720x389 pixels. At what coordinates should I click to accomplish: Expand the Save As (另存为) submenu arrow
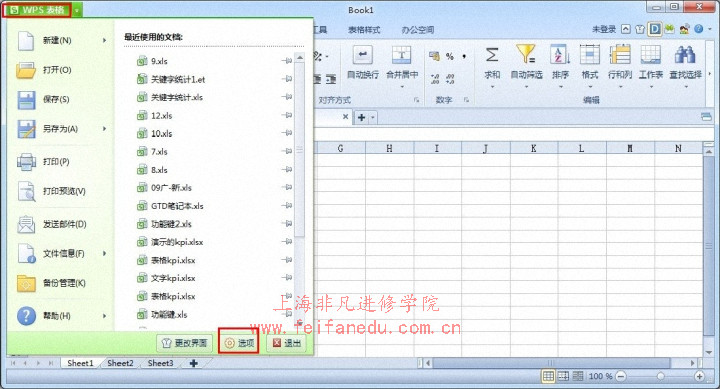(105, 129)
